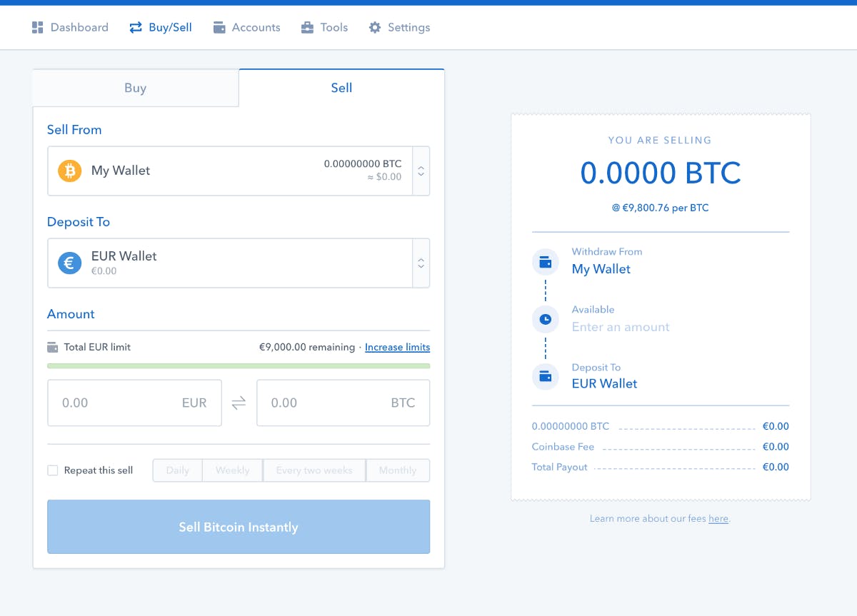This screenshot has height=616, width=857.
Task: Click Sell Bitcoin Instantly
Action: click(x=239, y=527)
